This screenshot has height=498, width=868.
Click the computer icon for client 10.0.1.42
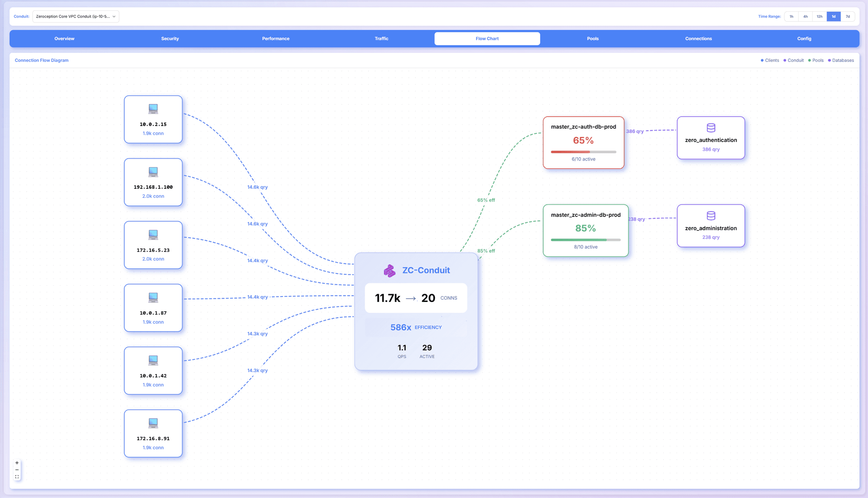tap(153, 360)
